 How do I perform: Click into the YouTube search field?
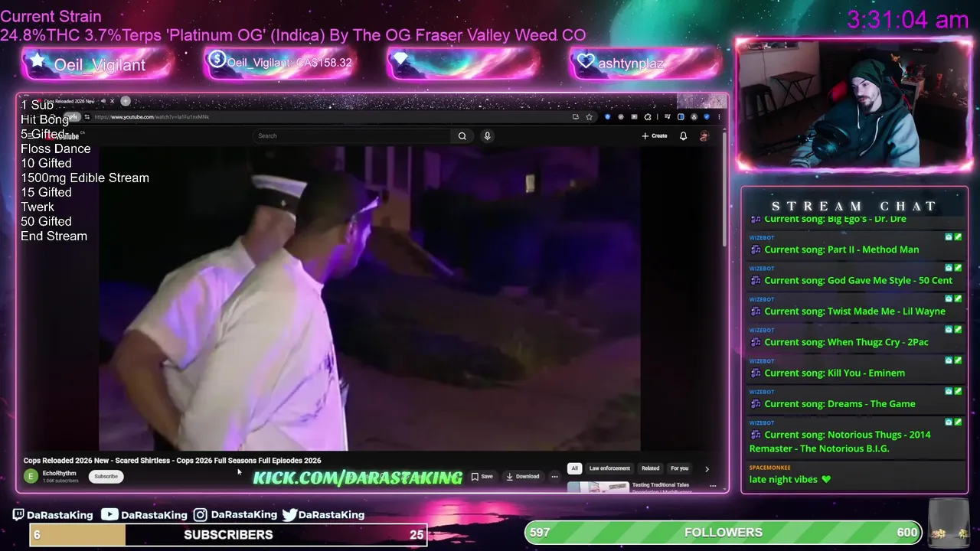pyautogui.click(x=352, y=136)
